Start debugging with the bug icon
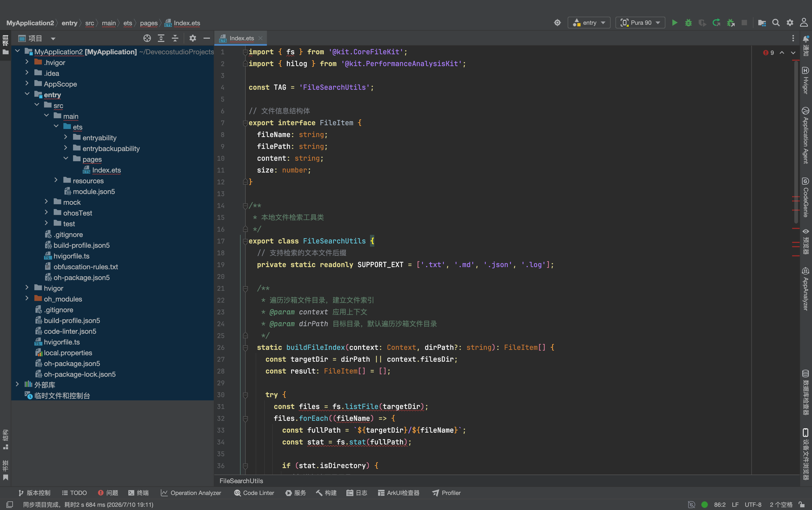This screenshot has height=510, width=812. click(688, 23)
